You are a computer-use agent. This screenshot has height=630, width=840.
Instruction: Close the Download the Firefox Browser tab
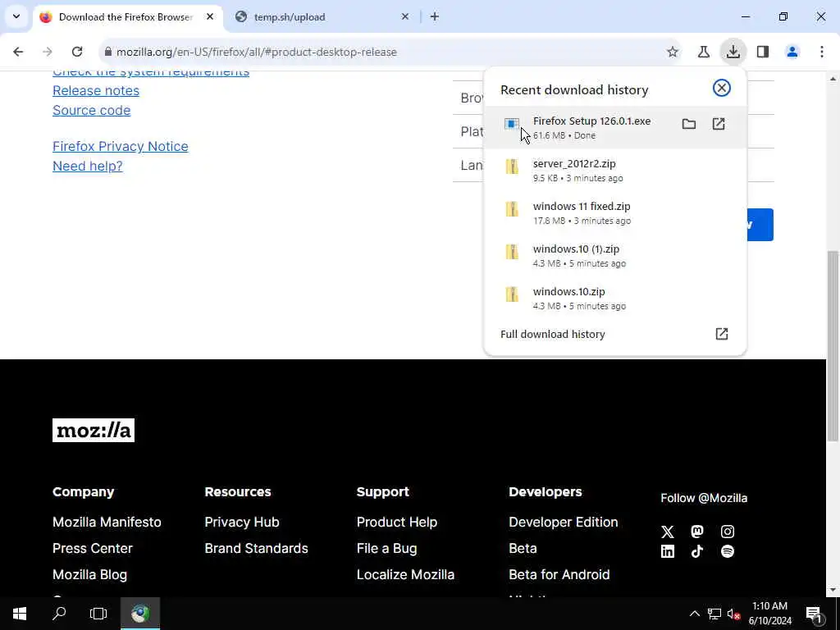(x=210, y=17)
